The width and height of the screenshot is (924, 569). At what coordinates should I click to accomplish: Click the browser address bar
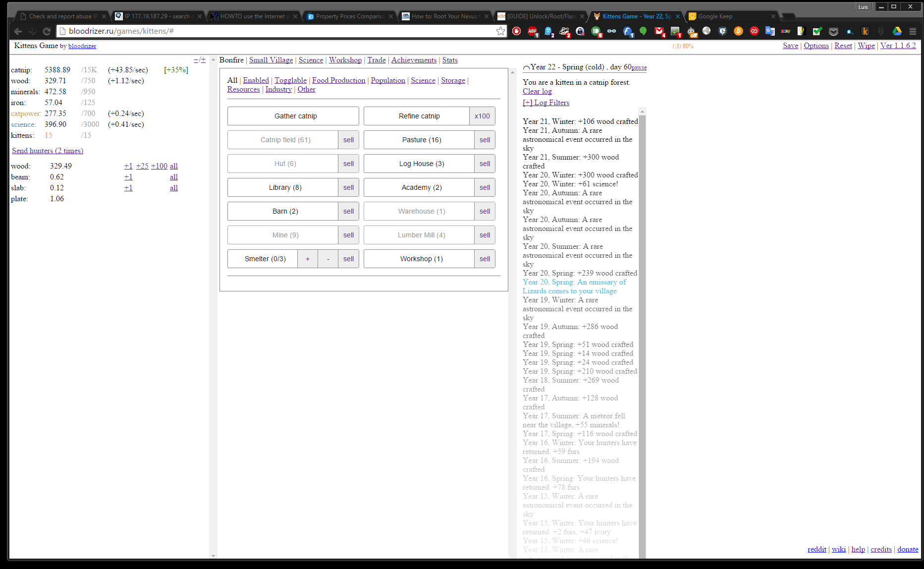[x=277, y=31]
